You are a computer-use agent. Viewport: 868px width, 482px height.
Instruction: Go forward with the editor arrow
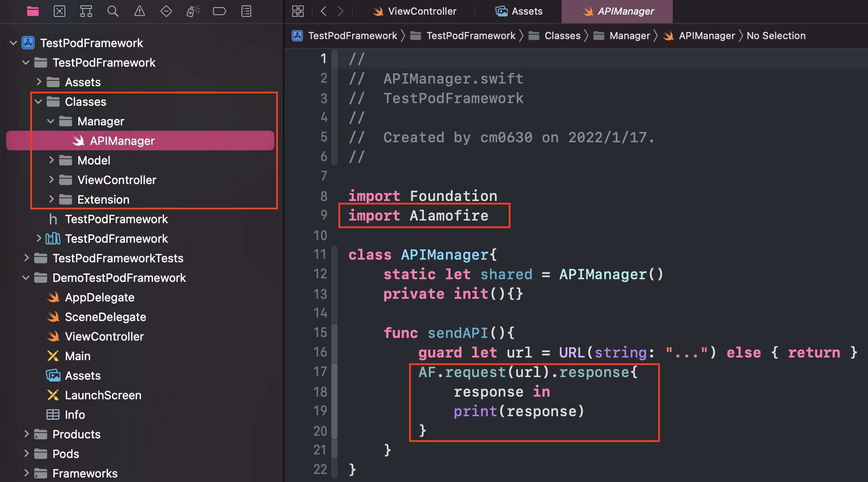click(341, 11)
